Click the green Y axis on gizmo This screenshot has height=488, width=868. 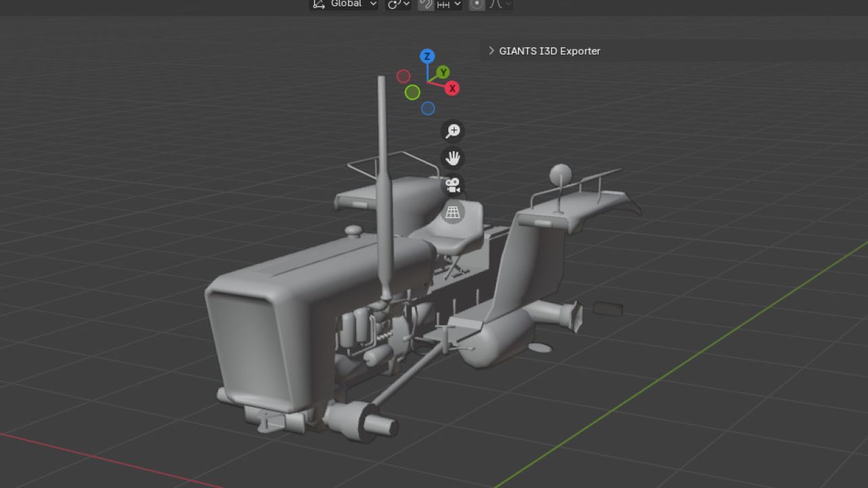[443, 73]
